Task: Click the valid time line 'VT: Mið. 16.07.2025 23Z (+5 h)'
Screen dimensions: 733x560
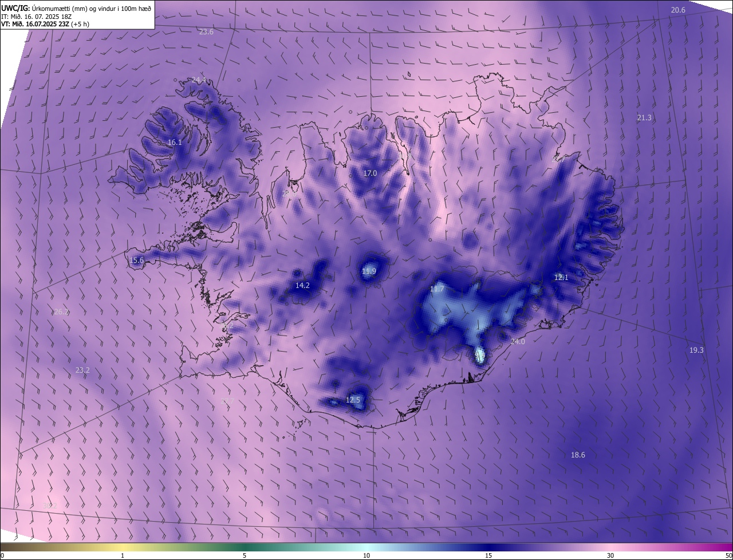Action: (x=45, y=24)
